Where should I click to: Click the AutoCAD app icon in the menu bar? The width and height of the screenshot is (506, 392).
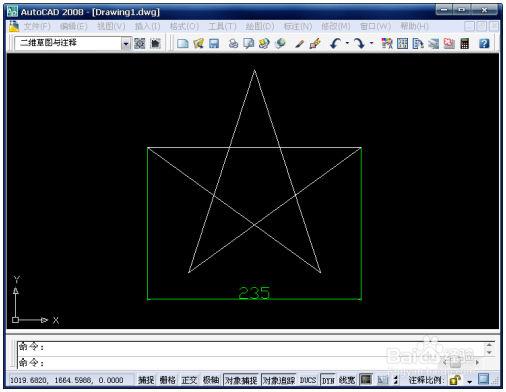[x=14, y=26]
